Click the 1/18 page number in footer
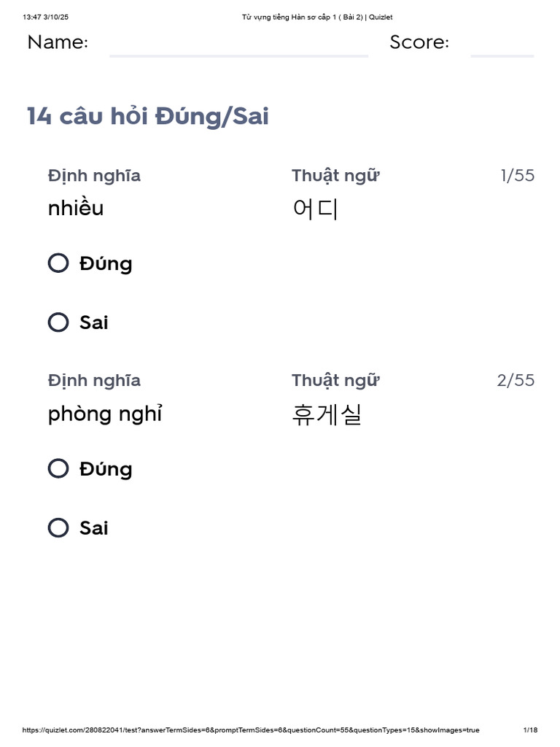Viewport: 560px width, 747px height. pos(530,730)
